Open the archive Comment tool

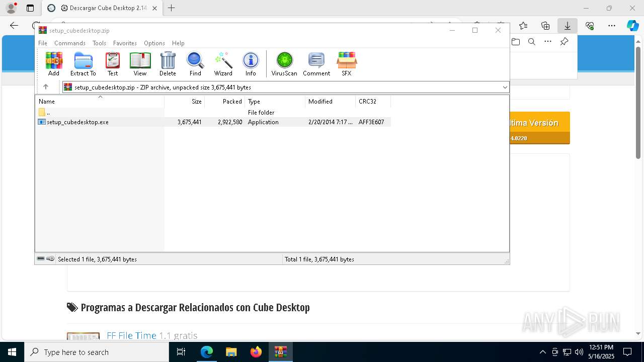click(316, 64)
